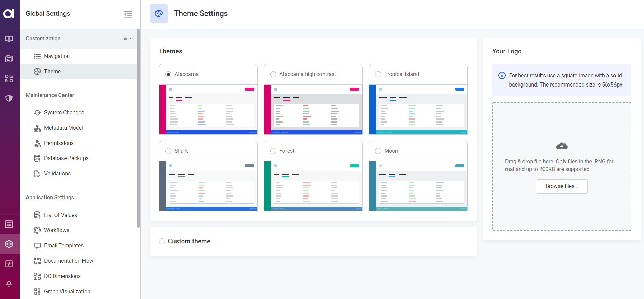Click the Moon theme color preview
The width and height of the screenshot is (644, 299).
(x=418, y=186)
